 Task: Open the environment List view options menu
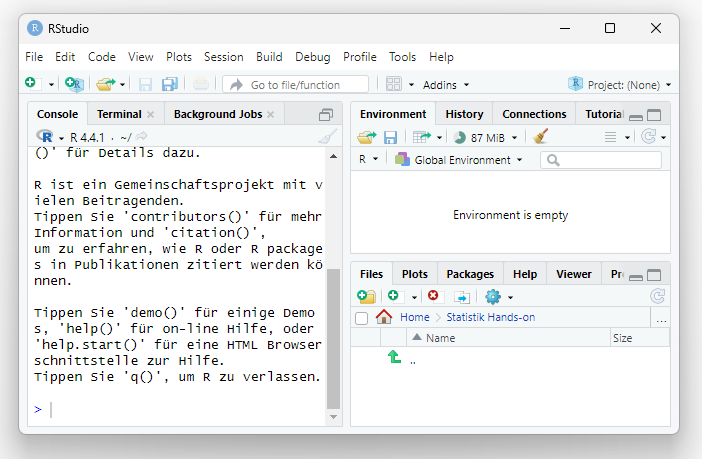pos(617,137)
